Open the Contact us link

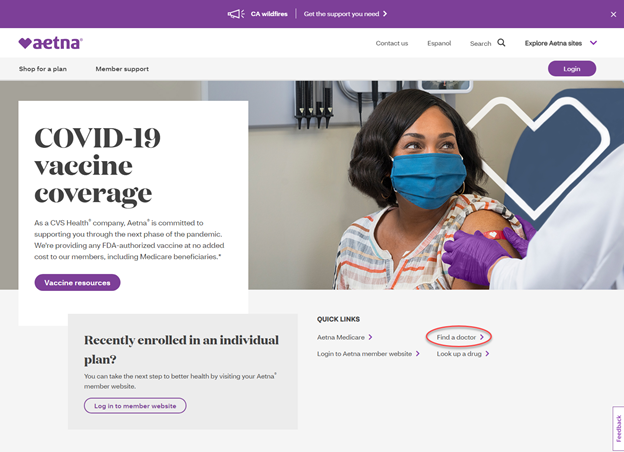pos(392,43)
